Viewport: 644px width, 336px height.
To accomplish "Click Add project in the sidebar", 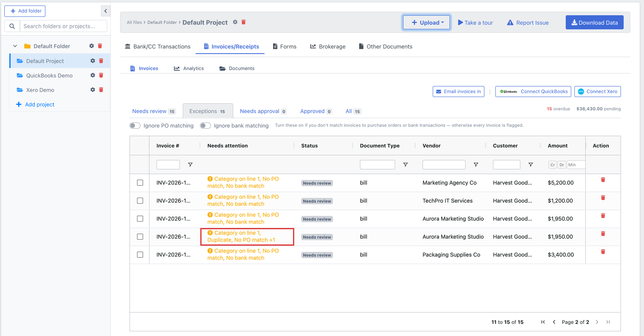I will tap(35, 104).
